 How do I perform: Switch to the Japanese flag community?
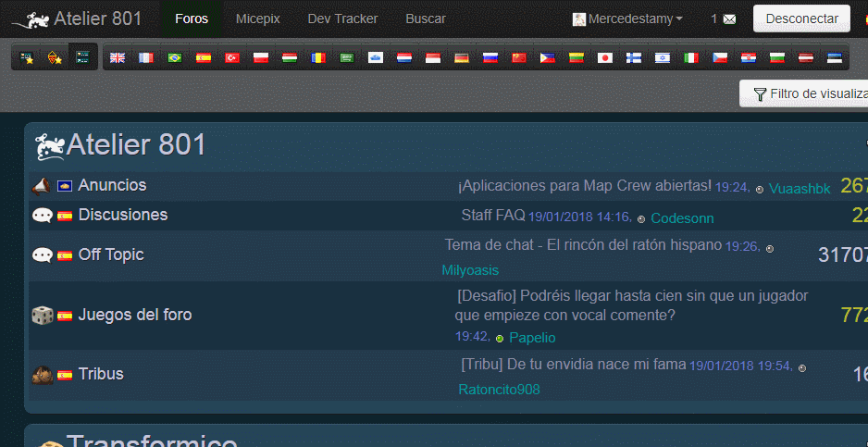pos(605,57)
